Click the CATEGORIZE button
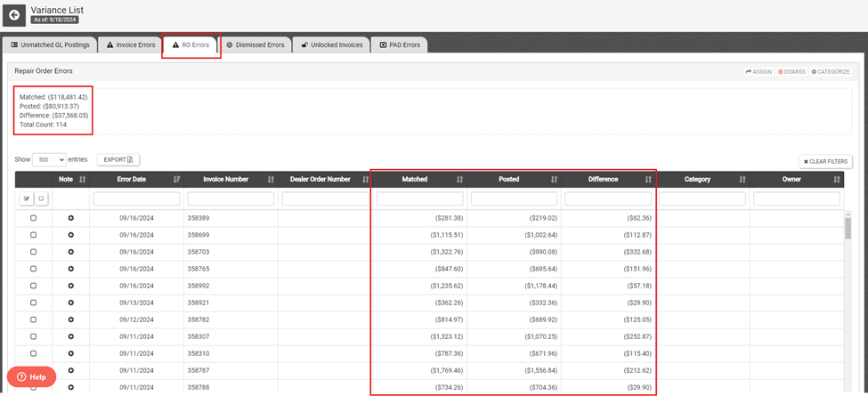This screenshot has height=396, width=868. [831, 72]
